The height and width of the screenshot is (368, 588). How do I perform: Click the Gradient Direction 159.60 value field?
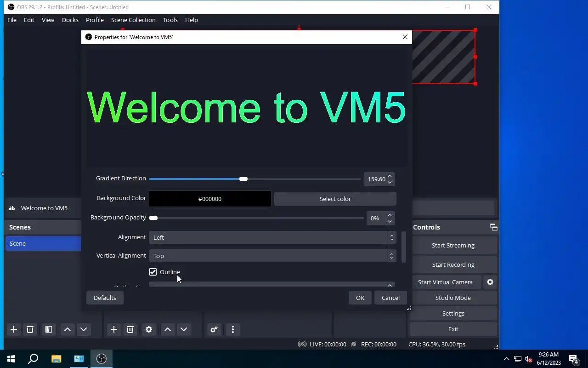click(x=376, y=179)
